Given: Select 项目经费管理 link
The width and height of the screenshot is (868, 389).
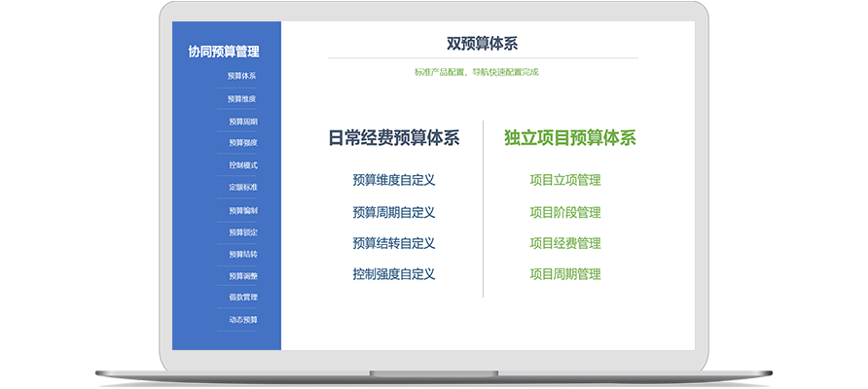Looking at the screenshot, I should [x=564, y=243].
